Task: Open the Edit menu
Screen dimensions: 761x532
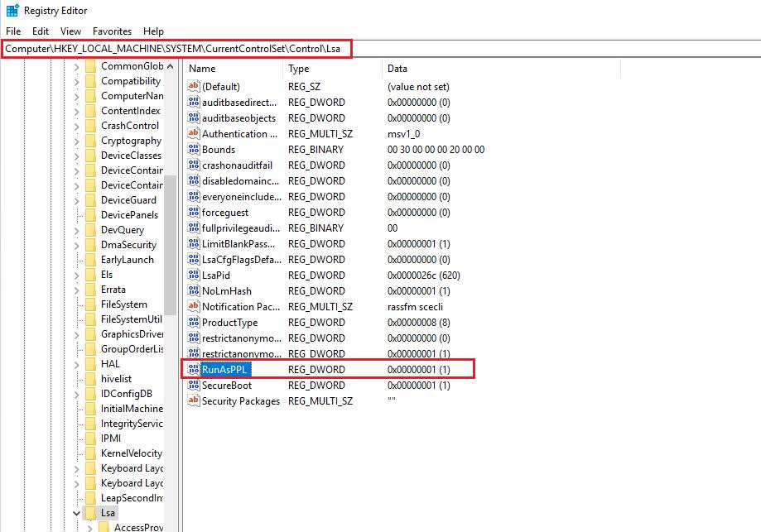Action: click(41, 31)
